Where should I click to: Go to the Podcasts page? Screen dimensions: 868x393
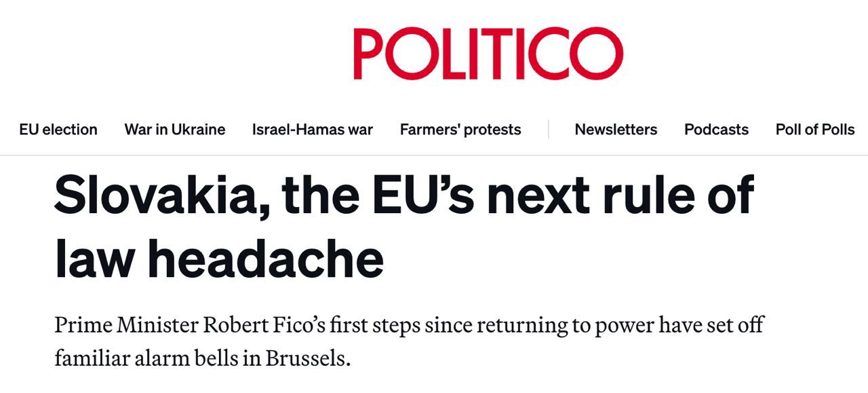[716, 130]
